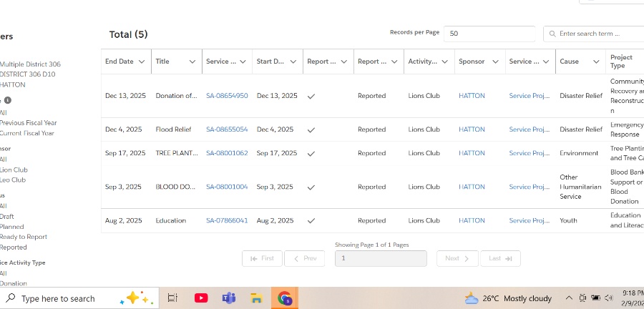
Task: Open the HATTON sponsor link for Flood Relief
Action: (x=472, y=129)
